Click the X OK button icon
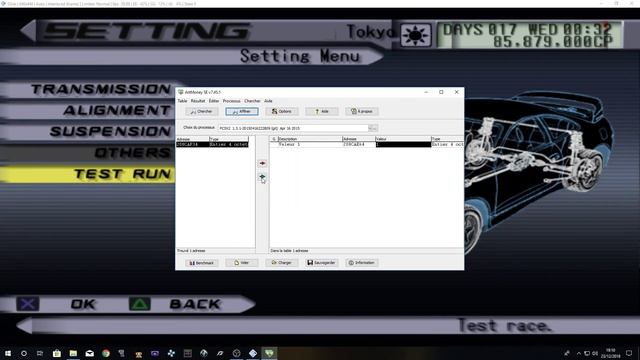The width and height of the screenshot is (640, 360). [x=28, y=304]
